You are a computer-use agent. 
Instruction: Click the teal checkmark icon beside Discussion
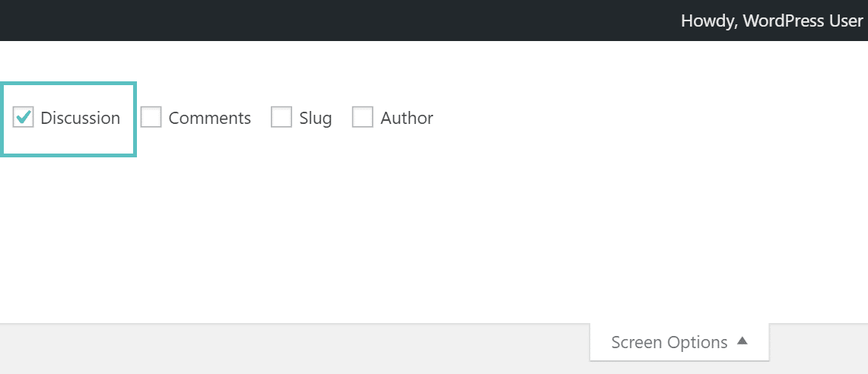click(24, 117)
